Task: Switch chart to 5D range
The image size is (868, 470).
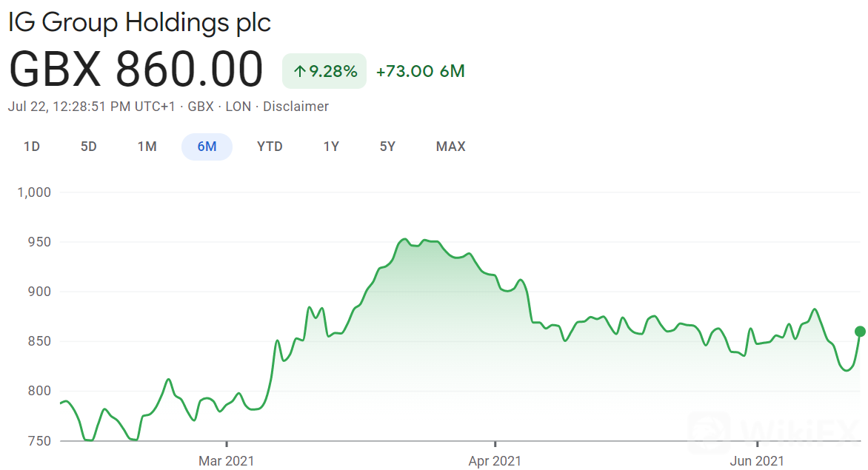Action: pyautogui.click(x=89, y=147)
